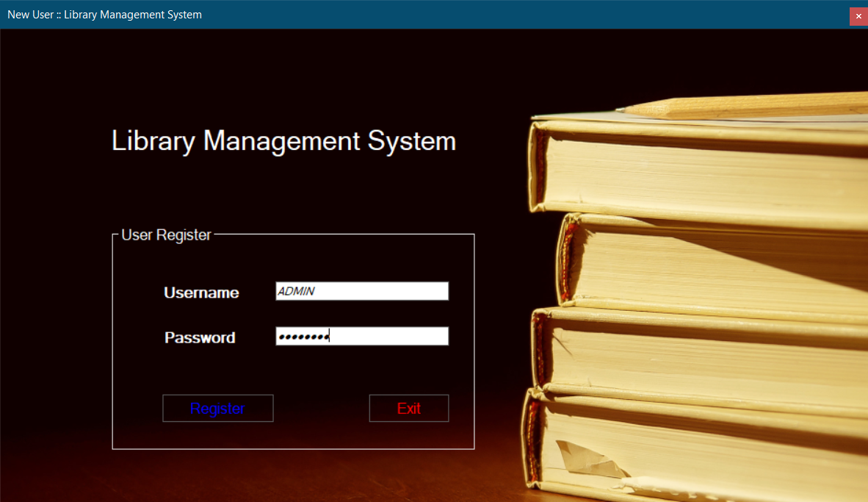
Task: Click the blue Register label text
Action: pyautogui.click(x=217, y=408)
